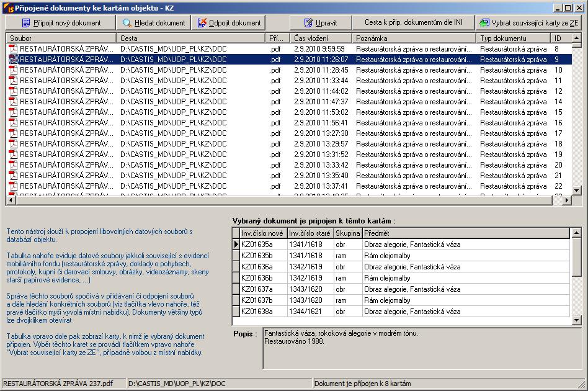Screen dimensions: 588x391
Task: Click the Vybrat související karty icon
Action: [484, 23]
